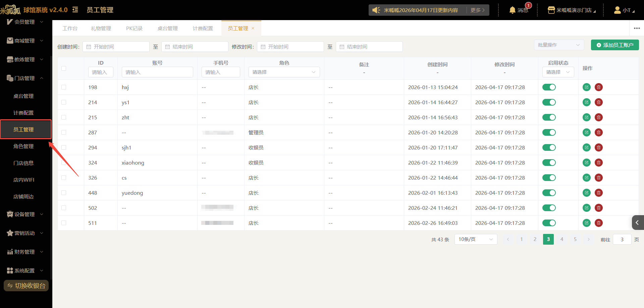Viewport: 644px width, 308px height.
Task: Check the row checkbox for ID 198
Action: 64,87
